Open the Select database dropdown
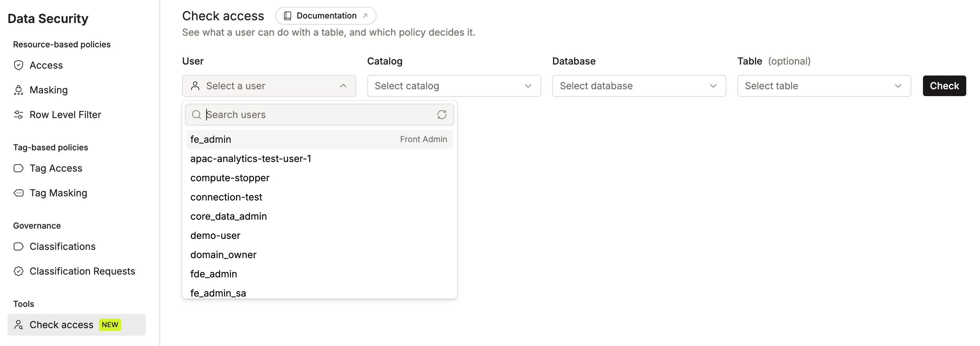This screenshot has height=346, width=980. pos(639,85)
